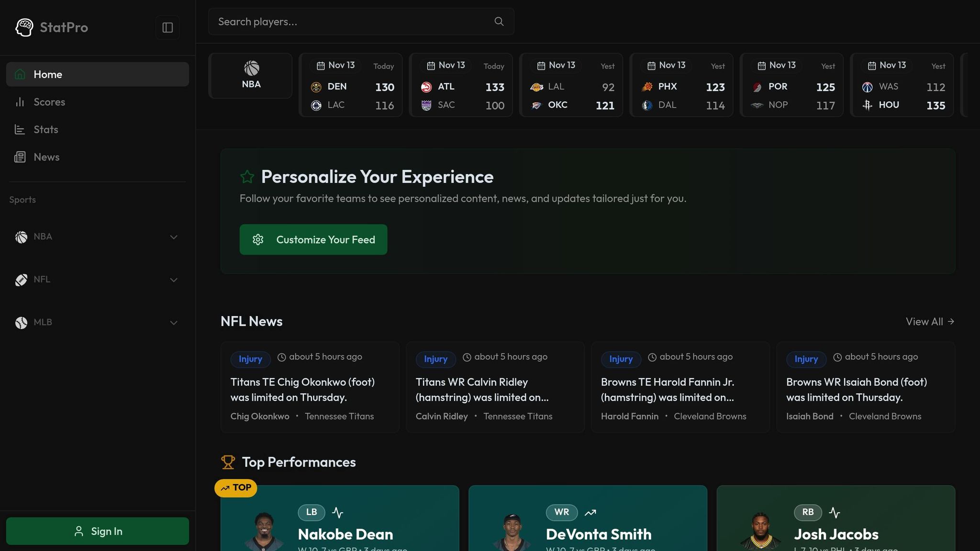Click the View All link for NFL News
980x551 pixels.
pyautogui.click(x=929, y=321)
